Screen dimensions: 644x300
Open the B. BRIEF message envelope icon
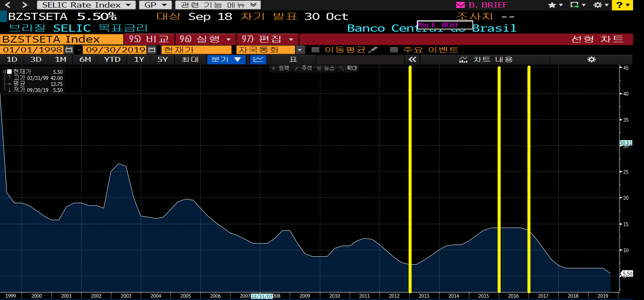(460, 5)
